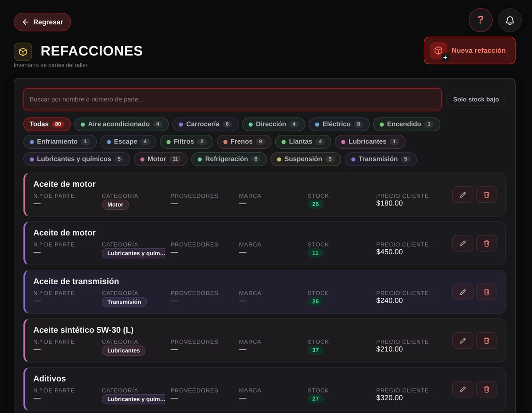Edit the Aceite de transmisión item
This screenshot has width=532, height=413.
point(462,292)
